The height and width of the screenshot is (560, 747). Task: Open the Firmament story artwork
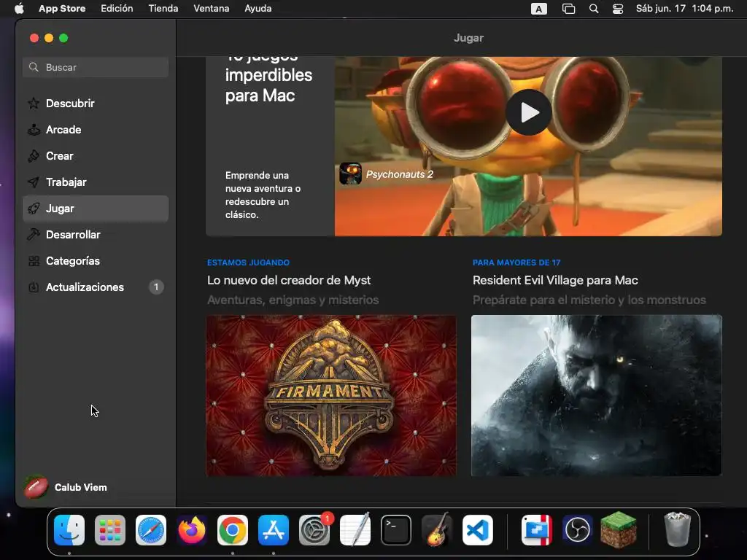click(331, 395)
